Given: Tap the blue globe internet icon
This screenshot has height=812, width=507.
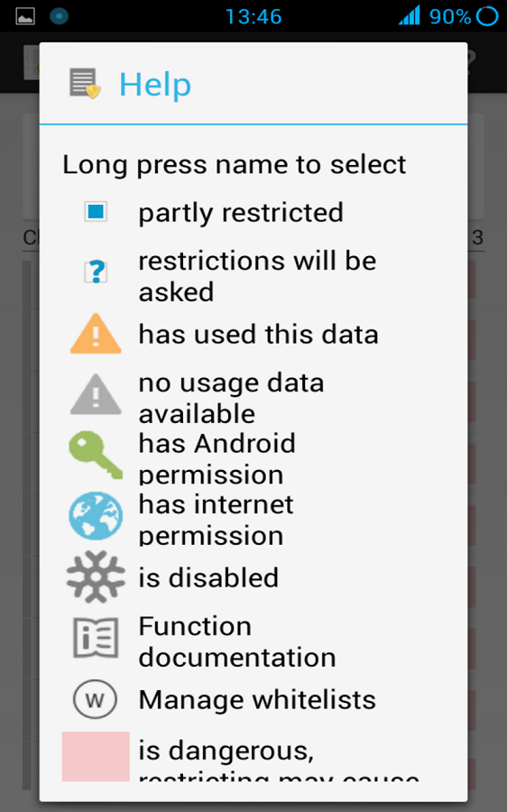Looking at the screenshot, I should tap(96, 516).
